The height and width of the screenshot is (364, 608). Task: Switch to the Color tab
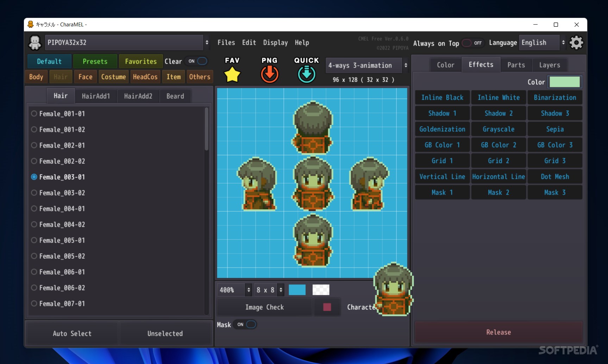[445, 65]
